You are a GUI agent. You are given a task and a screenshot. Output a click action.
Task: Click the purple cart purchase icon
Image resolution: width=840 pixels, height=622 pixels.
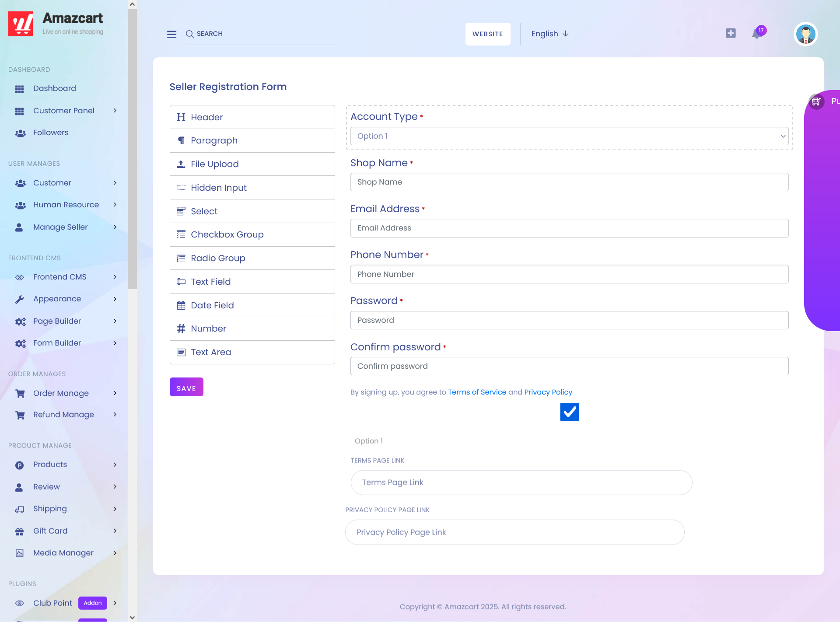[816, 101]
